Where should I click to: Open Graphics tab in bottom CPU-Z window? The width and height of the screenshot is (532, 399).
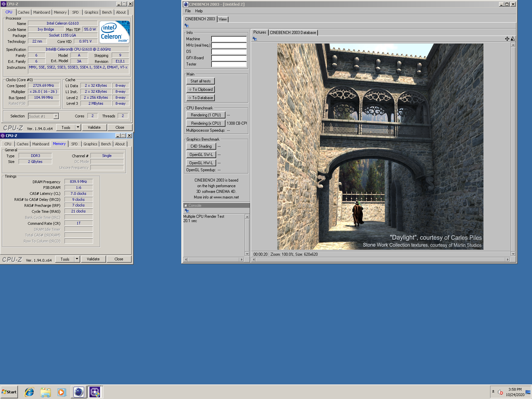tap(90, 144)
